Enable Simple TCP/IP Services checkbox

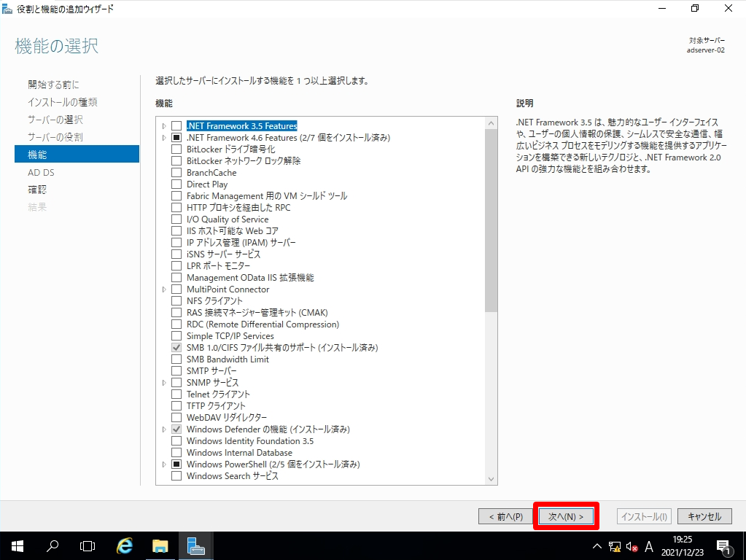click(176, 336)
